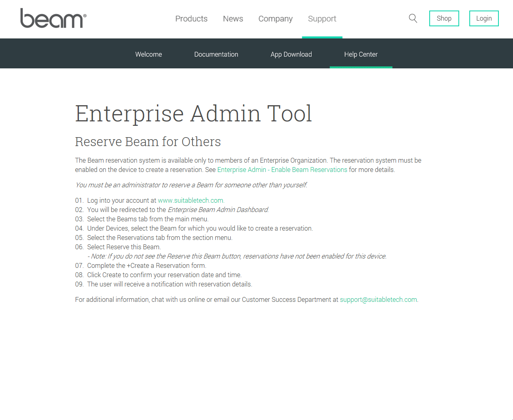Click the note about Reserve this Beam button
The height and width of the screenshot is (420, 513).
237,256
